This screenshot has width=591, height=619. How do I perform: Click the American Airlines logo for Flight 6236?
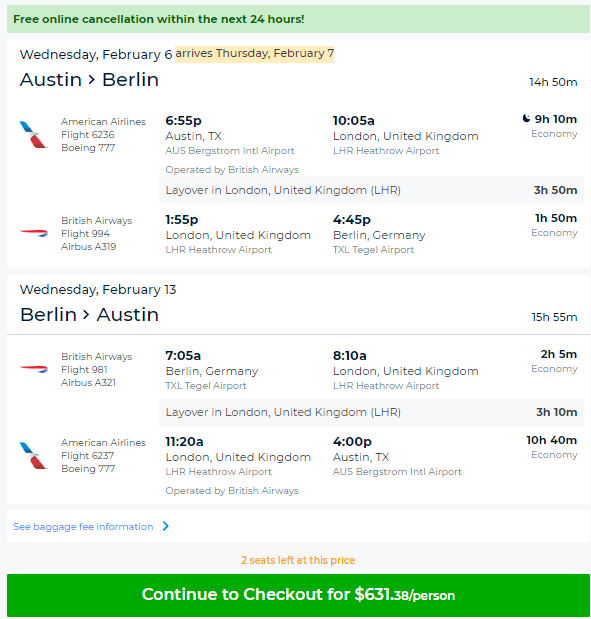[x=34, y=135]
